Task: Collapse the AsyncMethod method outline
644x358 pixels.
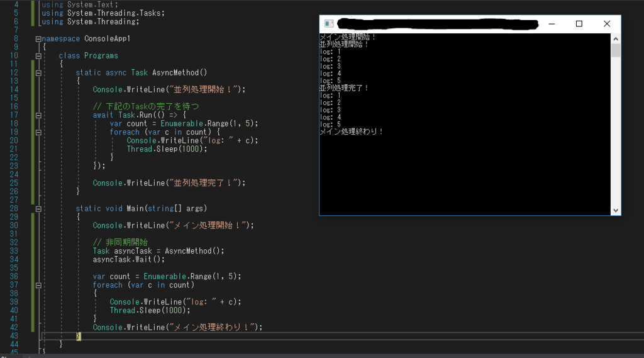Action: click(38, 73)
